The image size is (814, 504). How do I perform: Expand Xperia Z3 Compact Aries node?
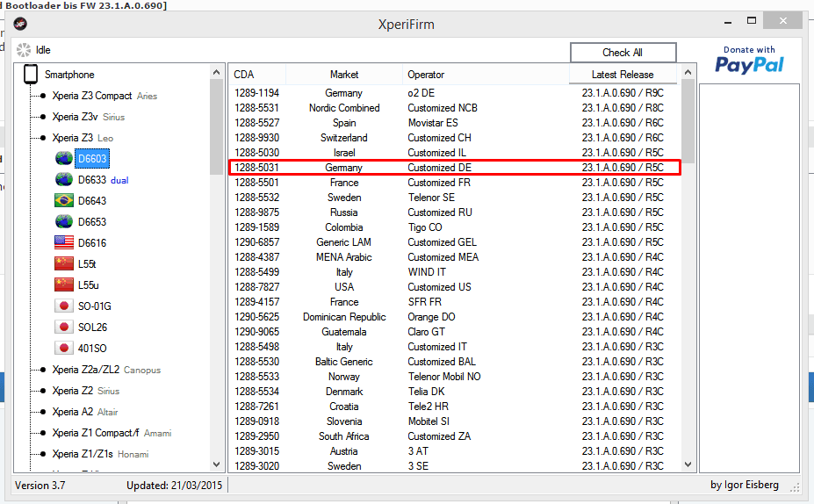click(42, 96)
